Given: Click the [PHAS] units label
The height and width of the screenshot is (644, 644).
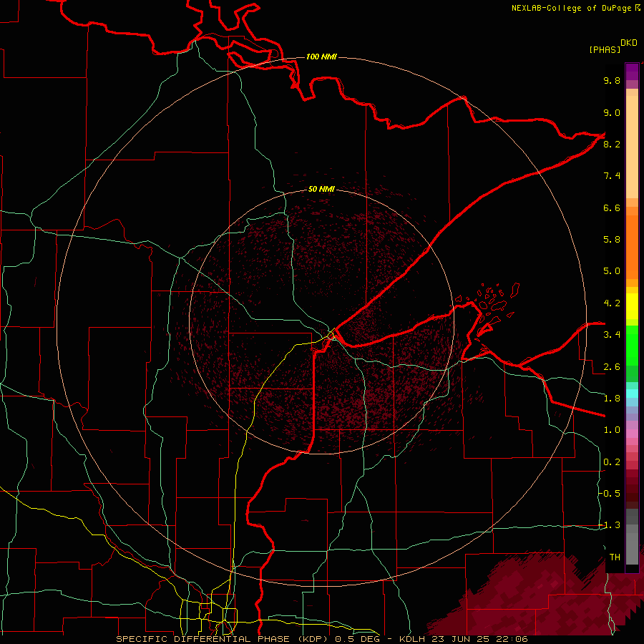Looking at the screenshot, I should 605,50.
